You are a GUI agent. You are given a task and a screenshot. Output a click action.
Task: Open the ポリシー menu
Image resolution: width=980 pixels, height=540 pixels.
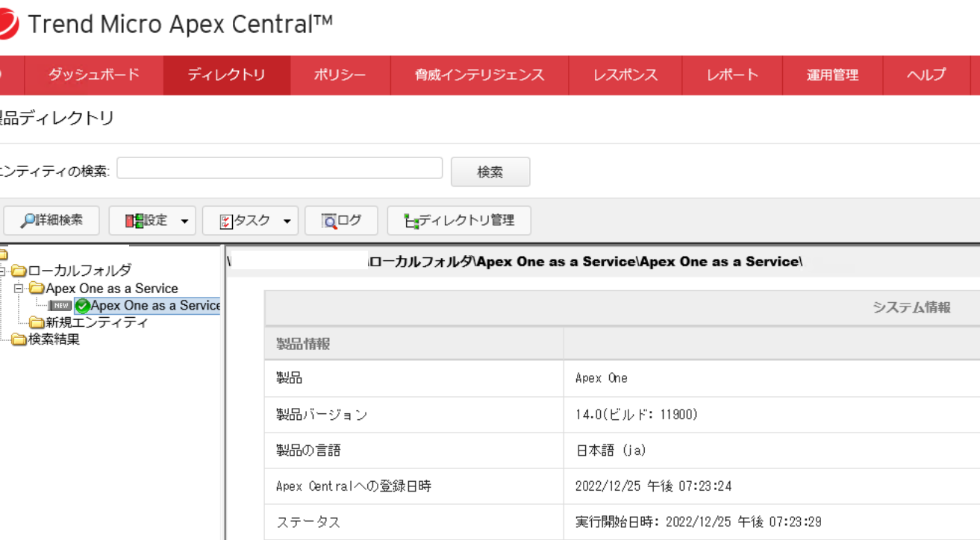point(340,75)
